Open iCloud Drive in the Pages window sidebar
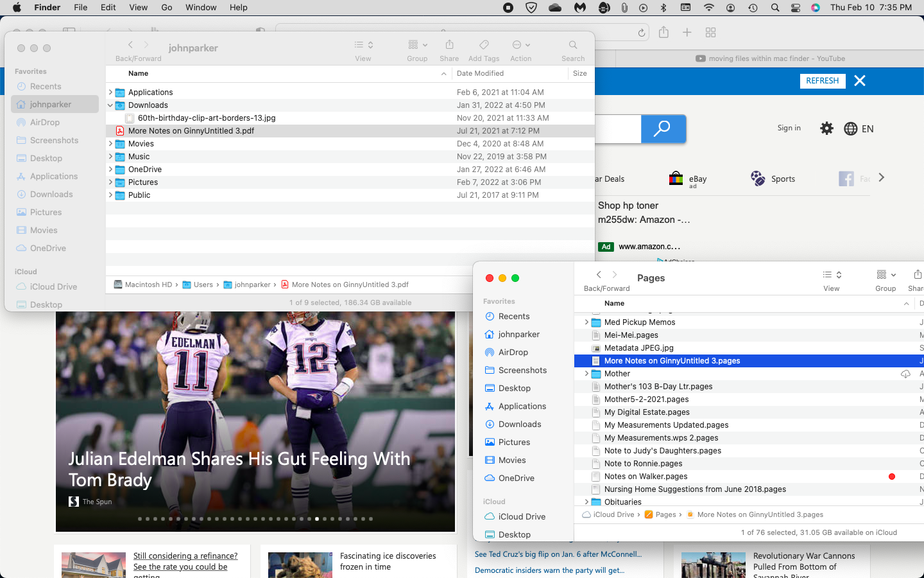Screen dimensions: 924x578 coord(522,516)
